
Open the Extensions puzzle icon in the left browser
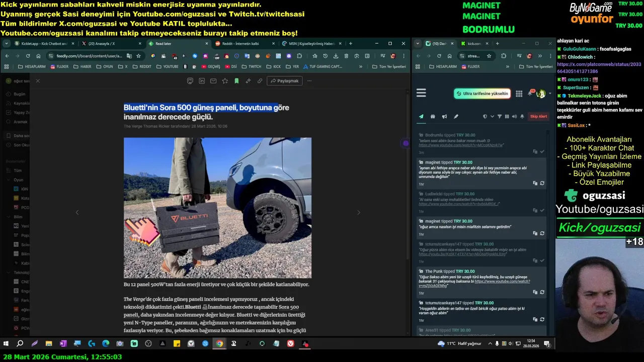tap(299, 56)
